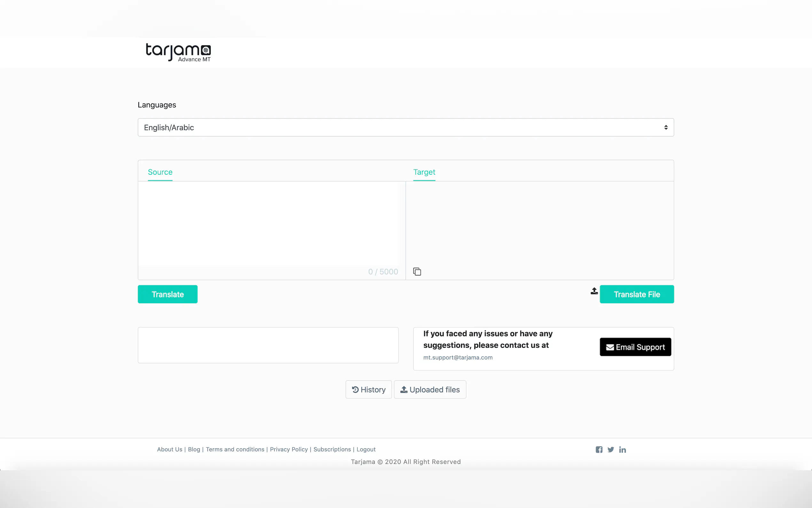Open the Subscriptions footer link
Image resolution: width=812 pixels, height=508 pixels.
pos(332,449)
